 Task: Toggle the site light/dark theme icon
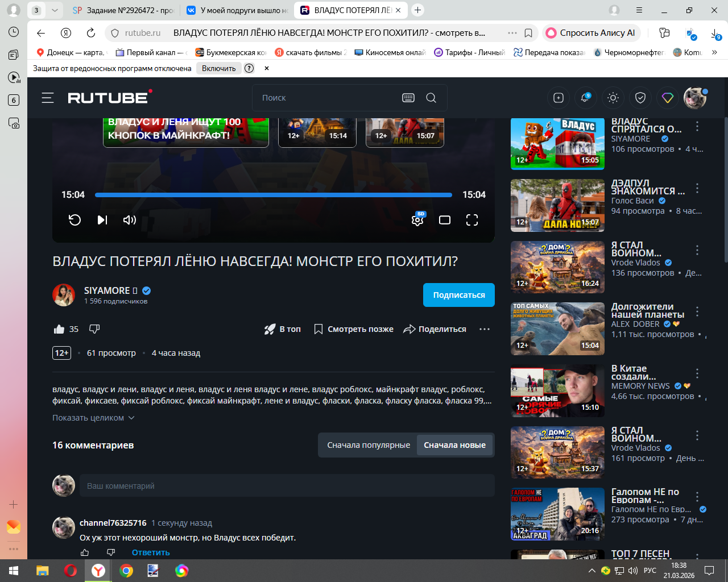613,98
